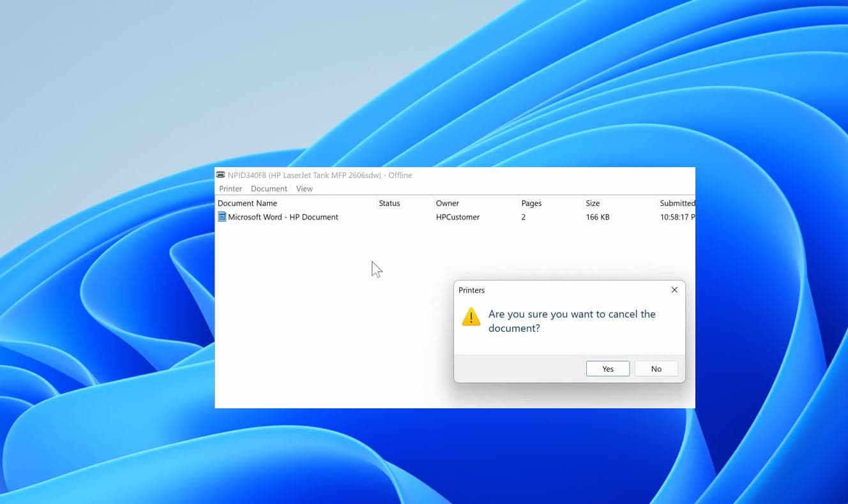Click the Submitted column header
This screenshot has width=848, height=504.
coord(676,204)
